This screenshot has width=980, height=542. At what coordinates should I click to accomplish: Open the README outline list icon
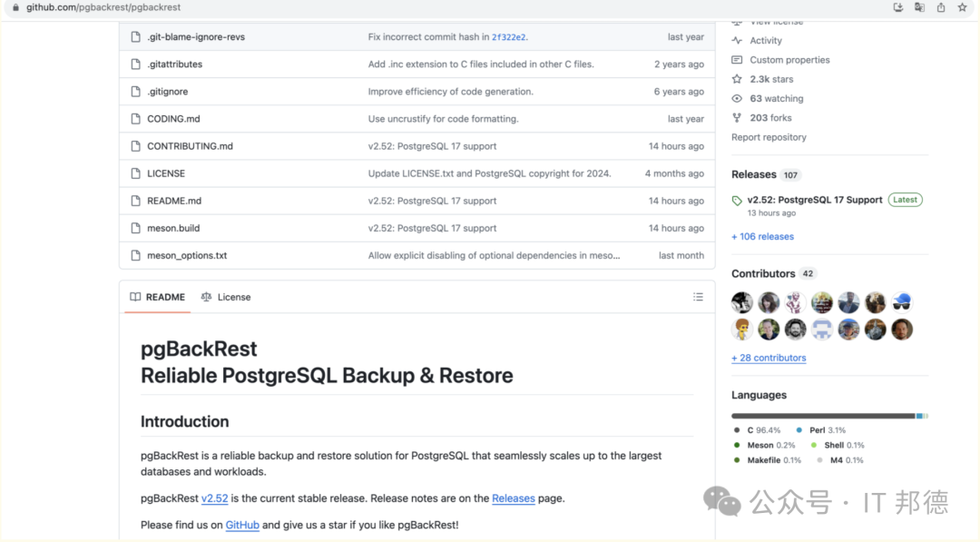pos(698,297)
